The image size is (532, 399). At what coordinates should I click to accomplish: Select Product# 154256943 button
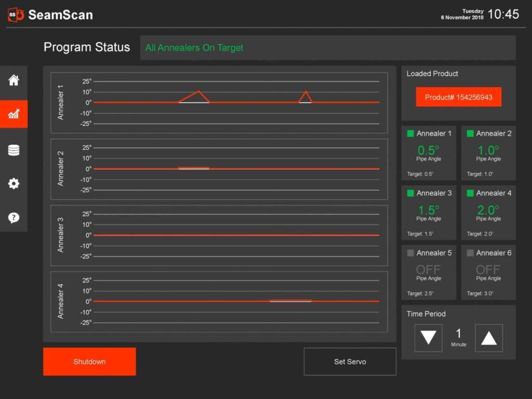[x=458, y=97]
